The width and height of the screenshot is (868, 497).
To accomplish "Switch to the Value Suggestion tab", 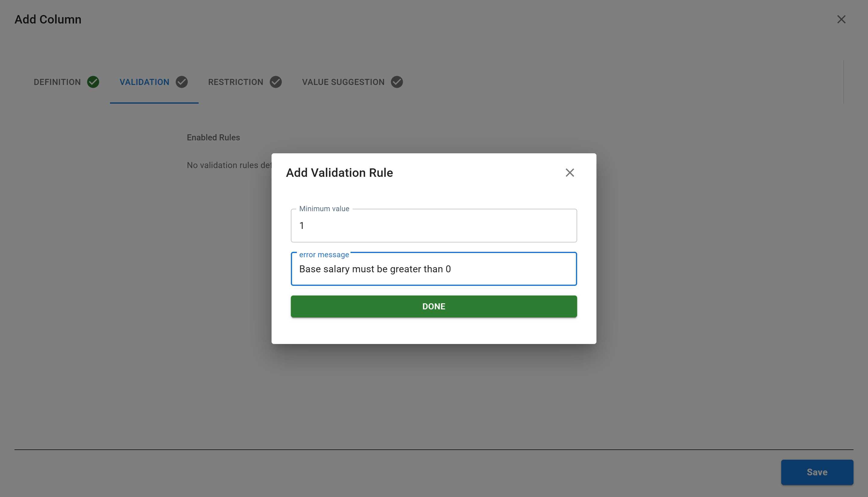I will click(343, 82).
